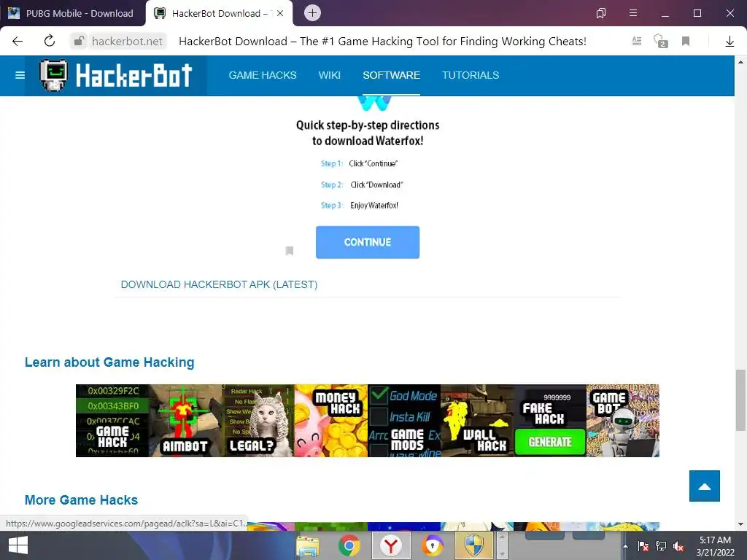
Task: Click scrollbar down arrow
Action: coord(740,524)
